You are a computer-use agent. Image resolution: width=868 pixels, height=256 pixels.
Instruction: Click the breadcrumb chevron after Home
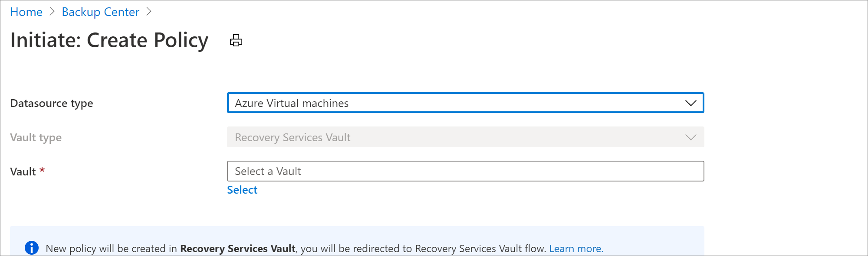coord(52,12)
